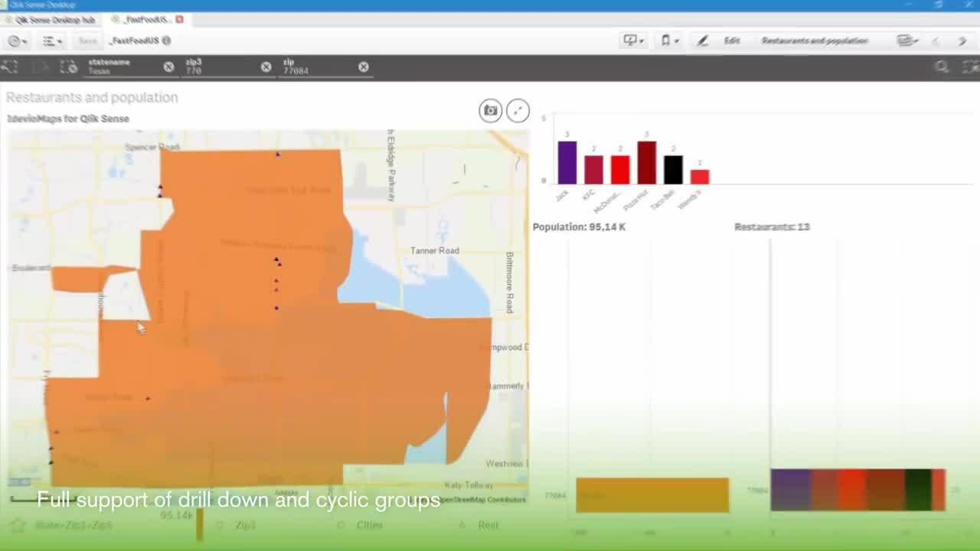Click the State-Zip3-Zip5 drill-down option
The height and width of the screenshot is (551, 980).
(x=73, y=526)
